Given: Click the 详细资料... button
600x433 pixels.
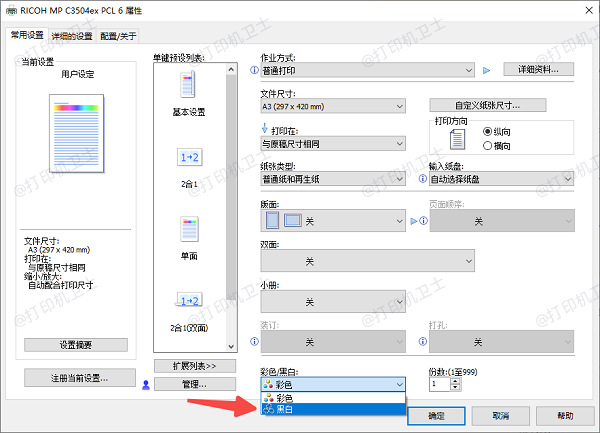Looking at the screenshot, I should click(x=538, y=69).
